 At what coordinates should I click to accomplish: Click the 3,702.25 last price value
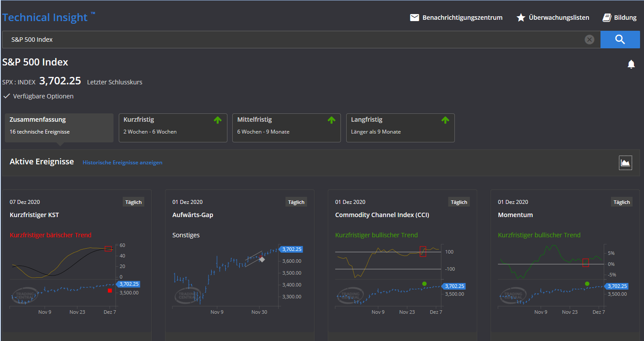pos(60,81)
